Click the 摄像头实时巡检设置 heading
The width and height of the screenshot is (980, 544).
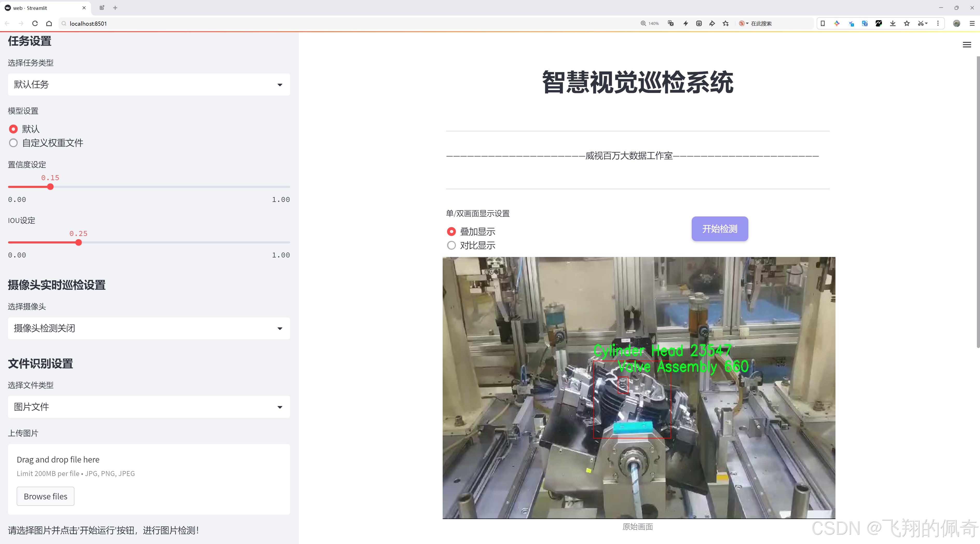tap(57, 285)
